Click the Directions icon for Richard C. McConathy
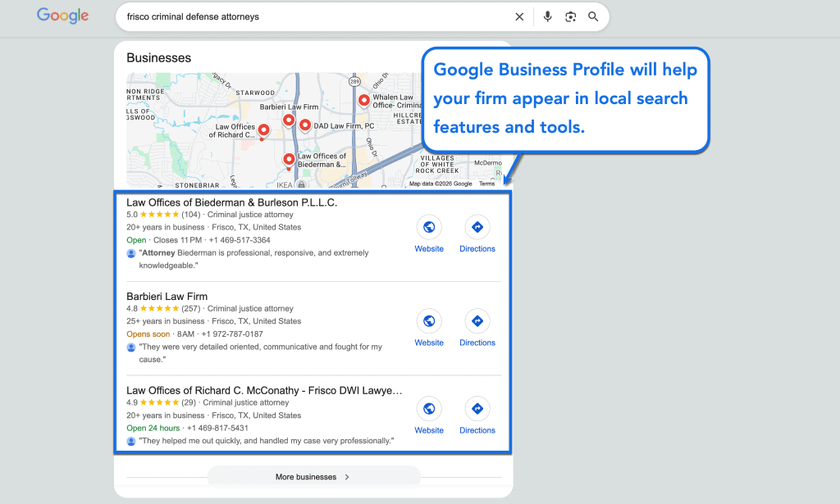The height and width of the screenshot is (504, 840). [x=477, y=408]
